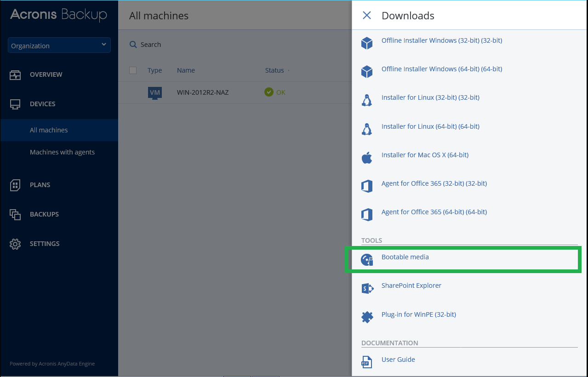Download Installer for Mac OS X (64-bit)
Screen dimensions: 588x377
pyautogui.click(x=425, y=155)
